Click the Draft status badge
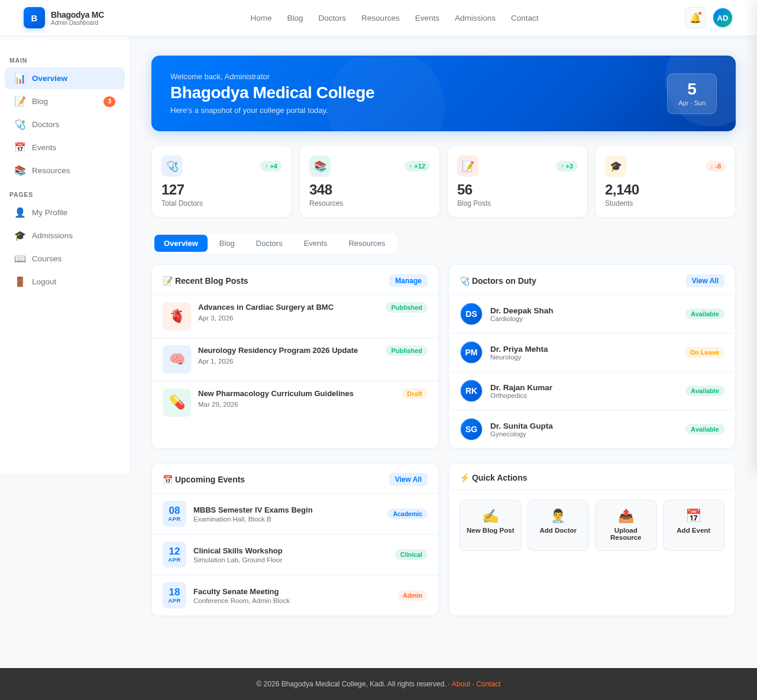Viewport: 757px width, 700px height. 415,394
